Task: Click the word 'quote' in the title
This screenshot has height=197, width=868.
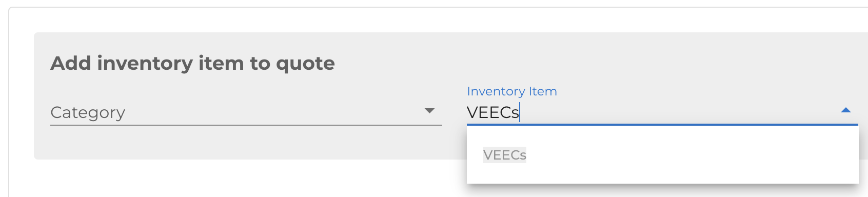Action: (x=305, y=64)
